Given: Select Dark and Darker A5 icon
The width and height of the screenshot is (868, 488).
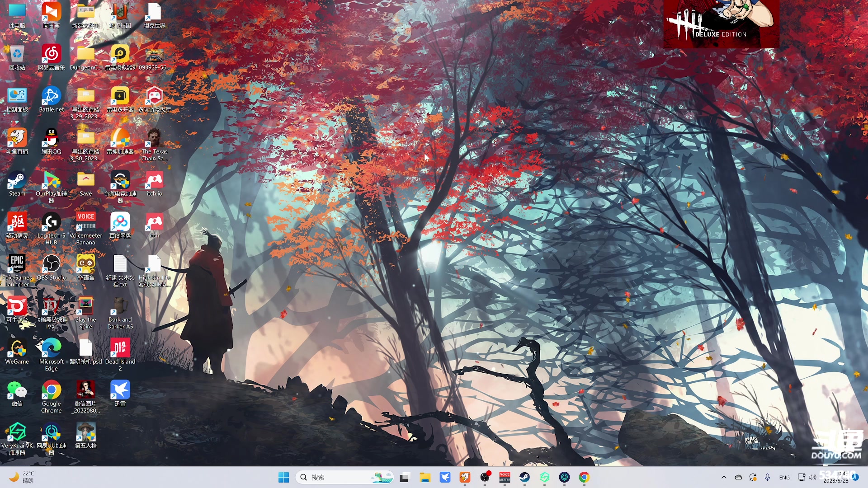Looking at the screenshot, I should tap(120, 313).
